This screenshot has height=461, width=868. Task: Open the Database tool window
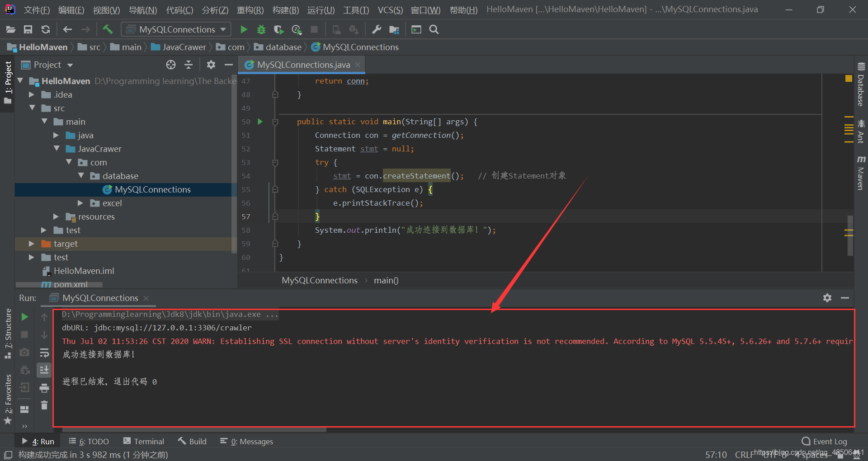(x=861, y=85)
